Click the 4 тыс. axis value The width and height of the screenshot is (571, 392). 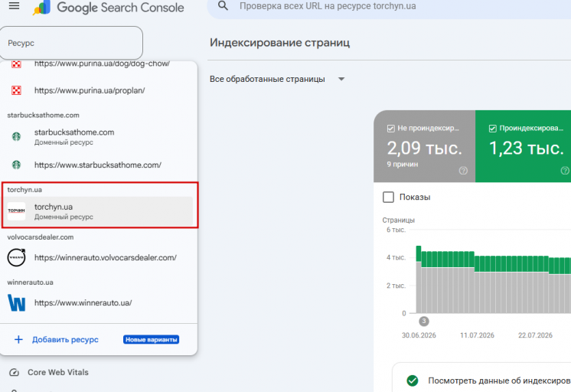pos(396,257)
